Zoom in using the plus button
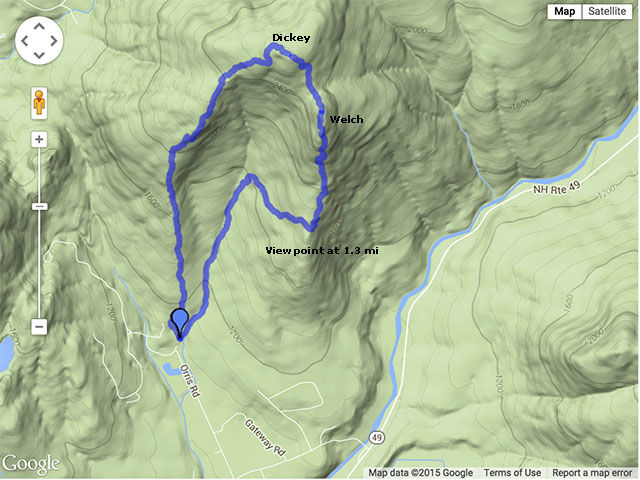Viewport: 640px width, 480px height. point(39,140)
